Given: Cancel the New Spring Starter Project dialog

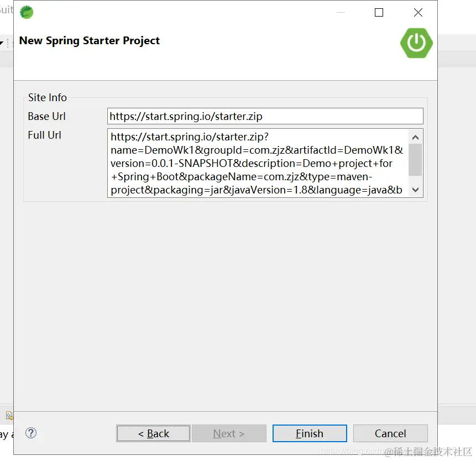Looking at the screenshot, I should [x=390, y=433].
